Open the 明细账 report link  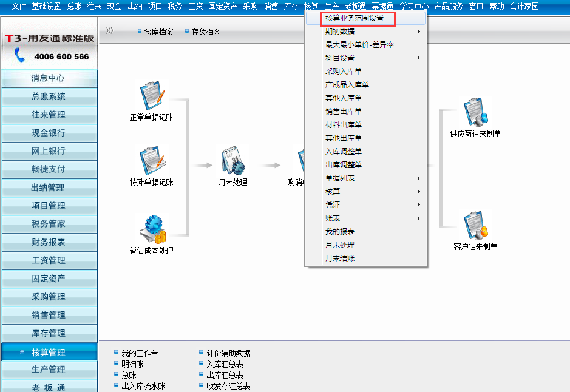(132, 364)
